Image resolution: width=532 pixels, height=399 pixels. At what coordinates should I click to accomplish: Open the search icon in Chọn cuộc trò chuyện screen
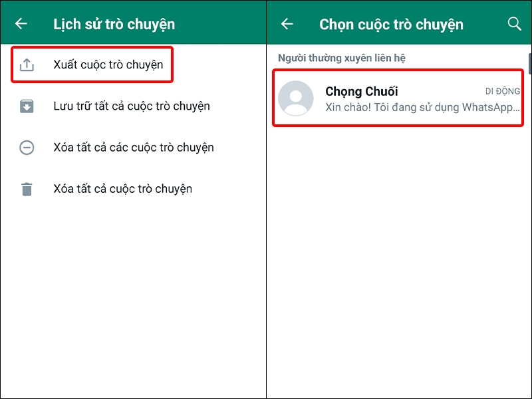515,23
